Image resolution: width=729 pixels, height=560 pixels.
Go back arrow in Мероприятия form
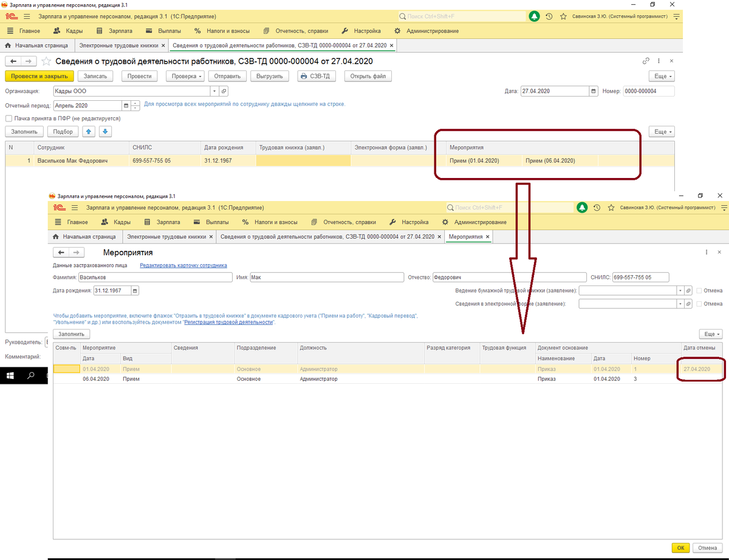point(61,252)
